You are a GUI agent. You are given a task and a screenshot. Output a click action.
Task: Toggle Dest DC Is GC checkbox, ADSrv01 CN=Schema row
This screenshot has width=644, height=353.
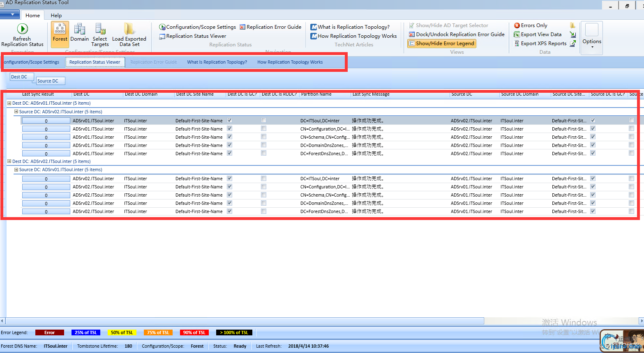point(230,137)
